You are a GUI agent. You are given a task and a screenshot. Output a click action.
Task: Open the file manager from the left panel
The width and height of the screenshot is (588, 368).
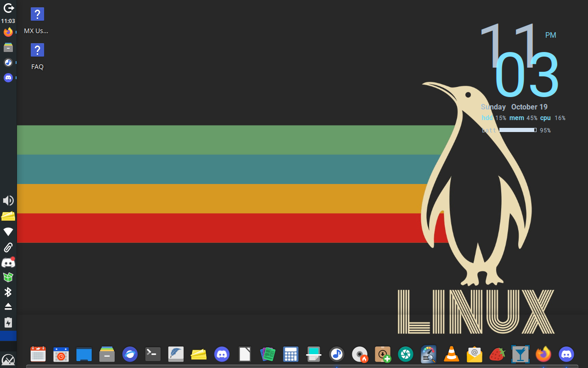click(x=8, y=47)
